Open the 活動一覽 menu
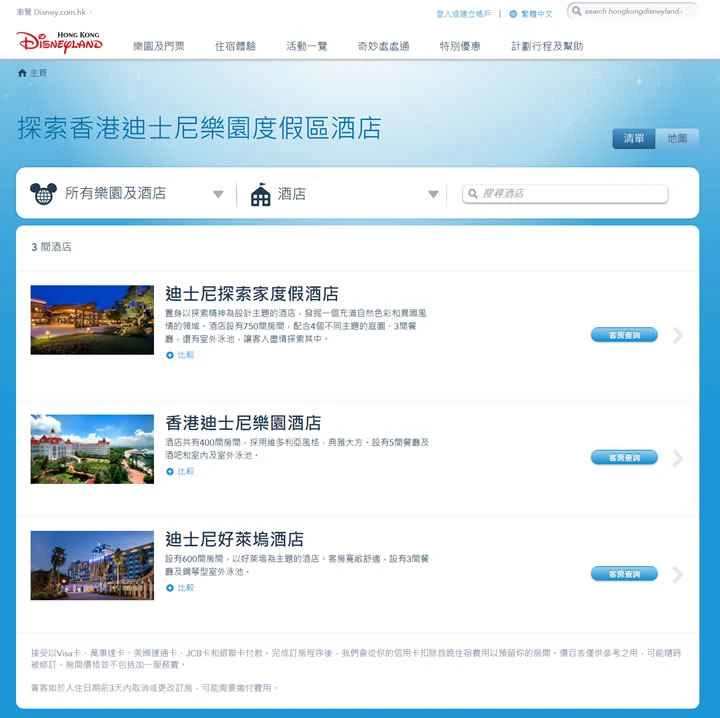Image resolution: width=720 pixels, height=718 pixels. pyautogui.click(x=307, y=46)
